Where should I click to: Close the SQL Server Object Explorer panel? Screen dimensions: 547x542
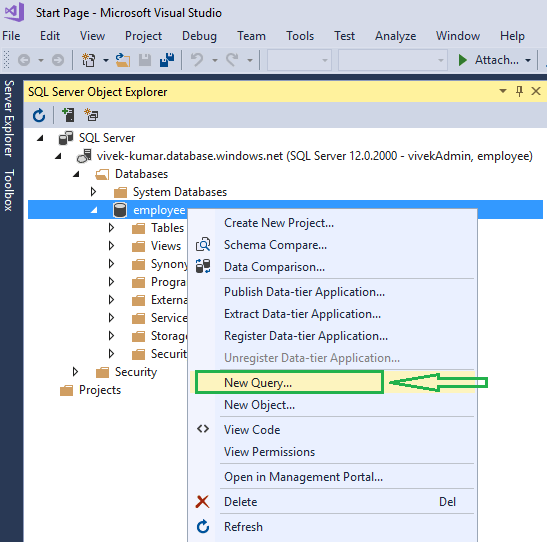pyautogui.click(x=536, y=91)
